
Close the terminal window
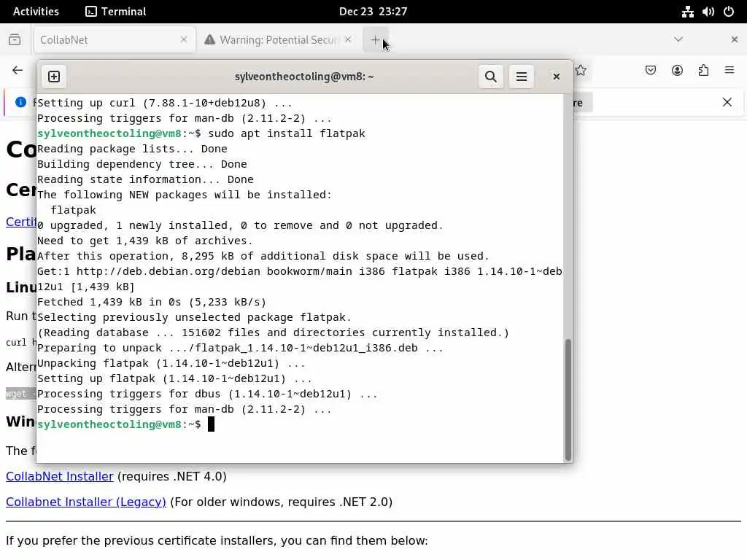pos(556,77)
